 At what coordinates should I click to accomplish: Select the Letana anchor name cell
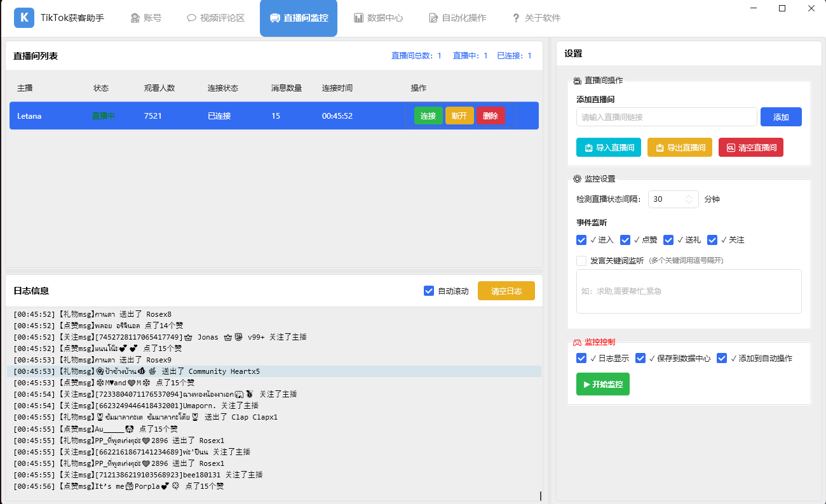coord(29,116)
